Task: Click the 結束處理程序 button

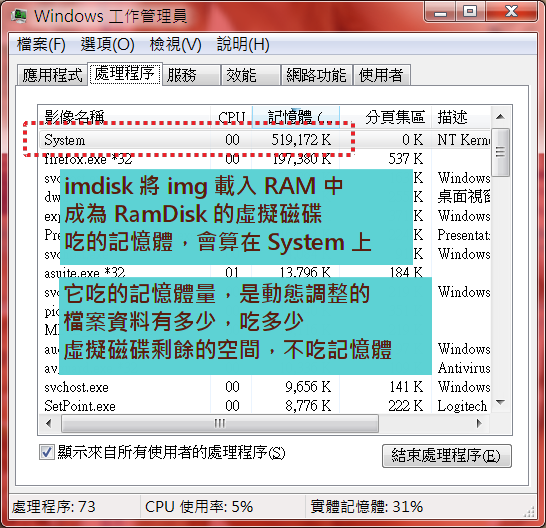Action: (447, 456)
